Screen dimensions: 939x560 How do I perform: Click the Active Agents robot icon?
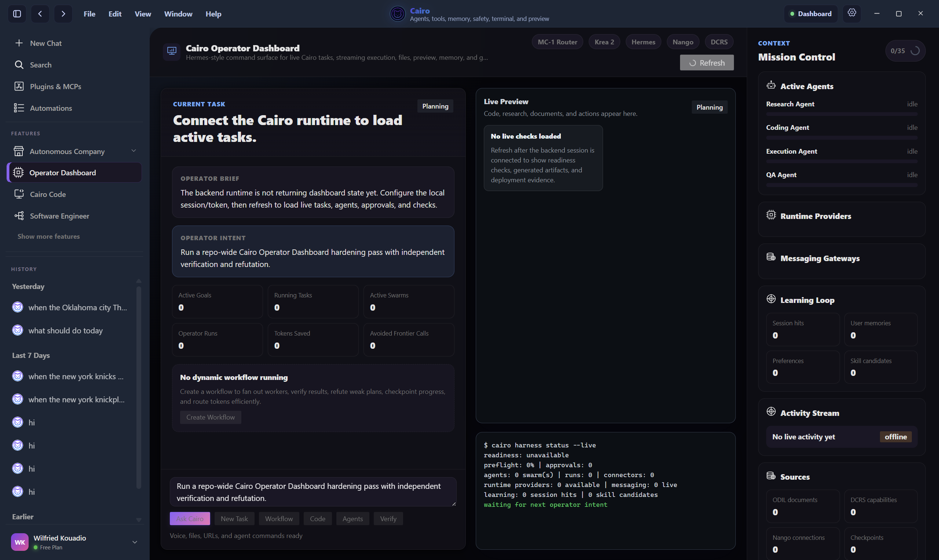[x=771, y=85]
